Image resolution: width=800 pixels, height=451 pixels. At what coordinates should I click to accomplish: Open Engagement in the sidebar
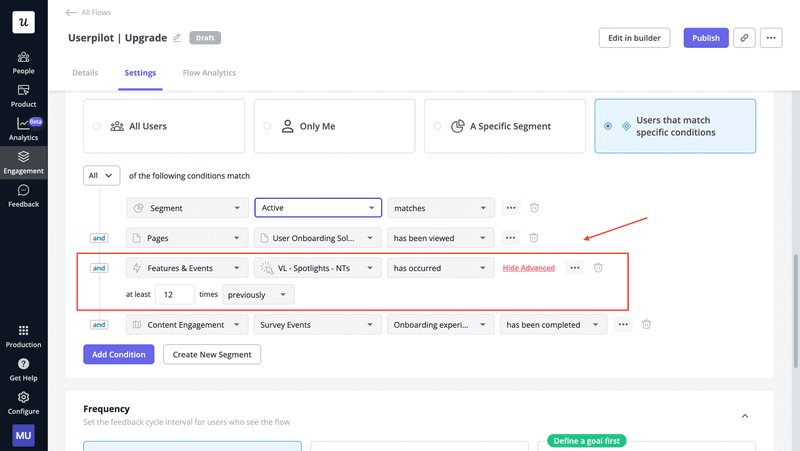(23, 163)
